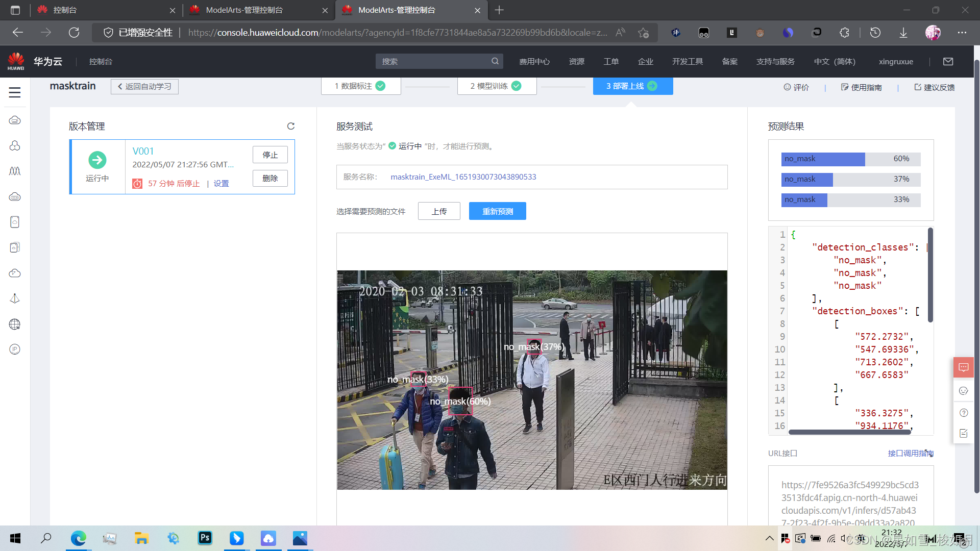Screen dimensions: 980x551
Task: Open 费用中心 menu
Action: click(534, 61)
